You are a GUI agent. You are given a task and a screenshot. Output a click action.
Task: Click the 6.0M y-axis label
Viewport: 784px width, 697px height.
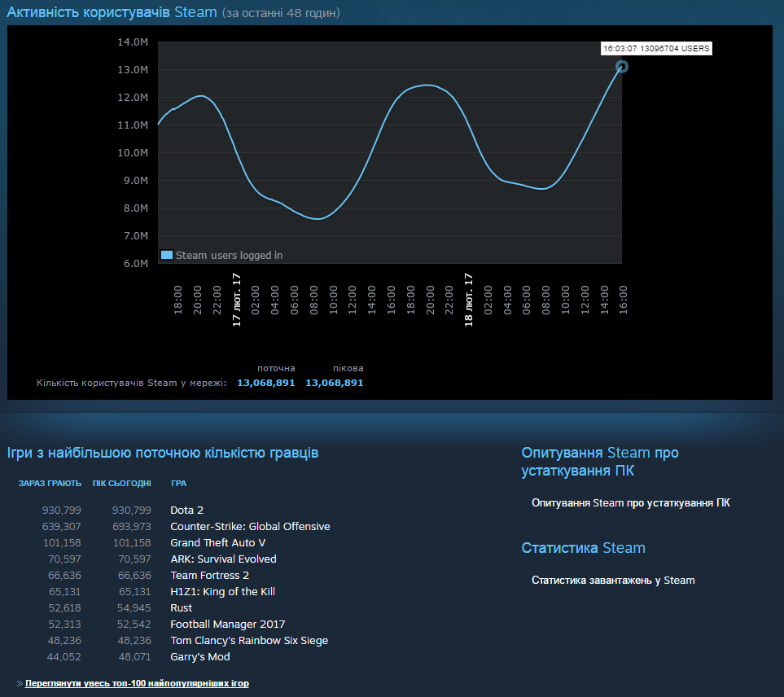point(135,264)
